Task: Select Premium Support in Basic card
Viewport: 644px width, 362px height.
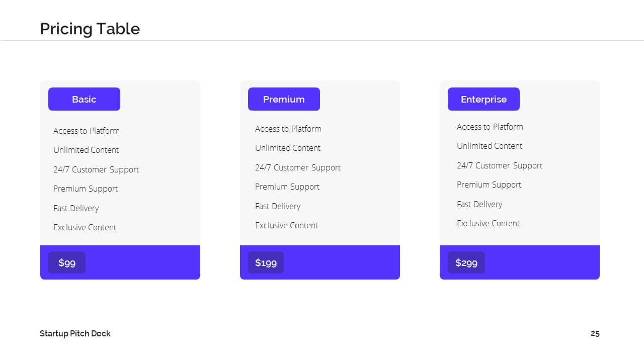Action: [86, 189]
